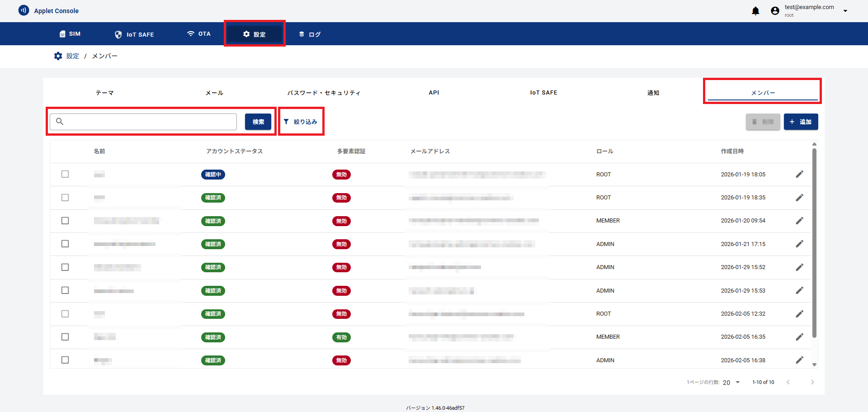Click the gear icon in the breadcrumb
Viewport: 868px width, 412px height.
click(x=58, y=56)
